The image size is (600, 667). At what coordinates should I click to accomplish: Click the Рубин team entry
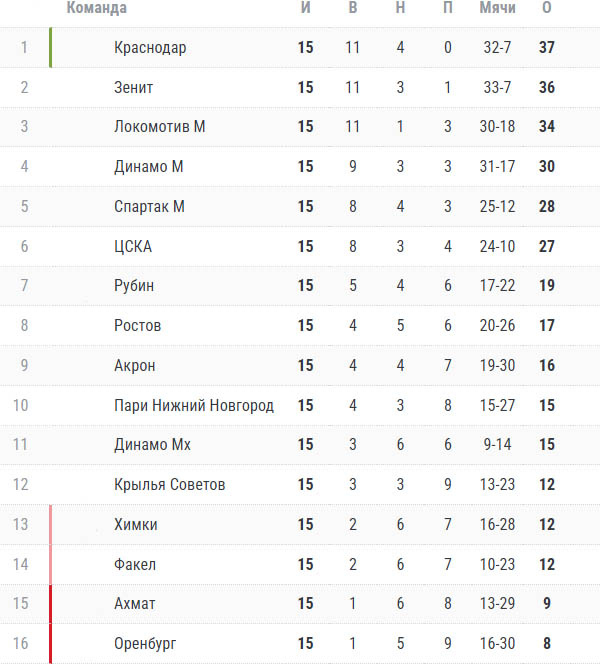(x=134, y=285)
